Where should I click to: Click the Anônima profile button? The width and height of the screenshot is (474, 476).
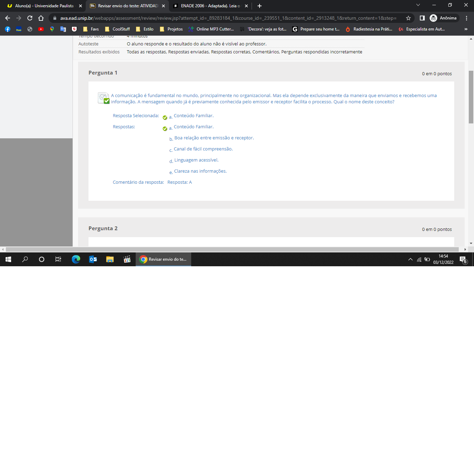(444, 18)
